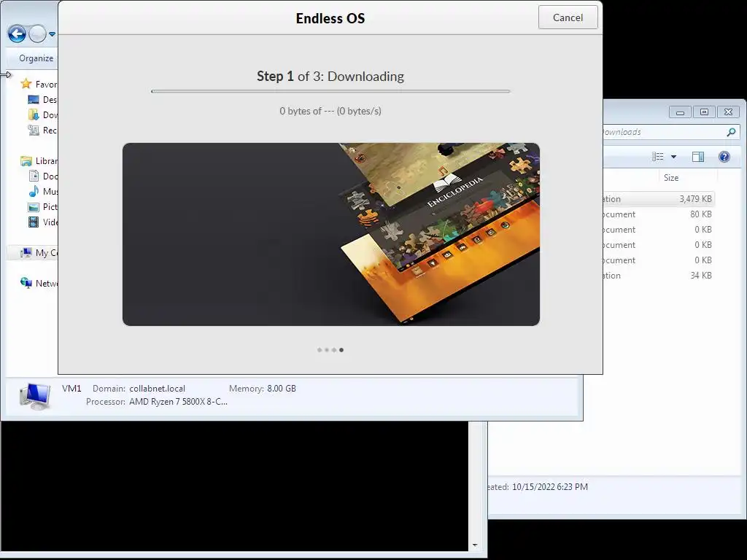Select the file row with 3,479 KB
This screenshot has width=747, height=560.
coord(659,199)
